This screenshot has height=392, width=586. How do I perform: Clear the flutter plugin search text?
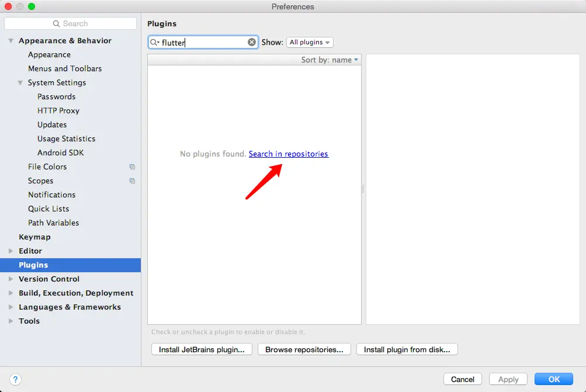(x=252, y=42)
